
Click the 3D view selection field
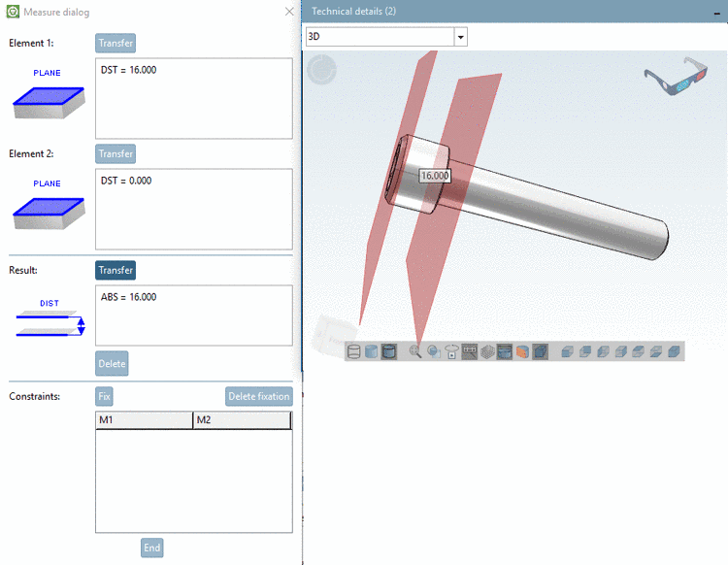click(x=380, y=37)
